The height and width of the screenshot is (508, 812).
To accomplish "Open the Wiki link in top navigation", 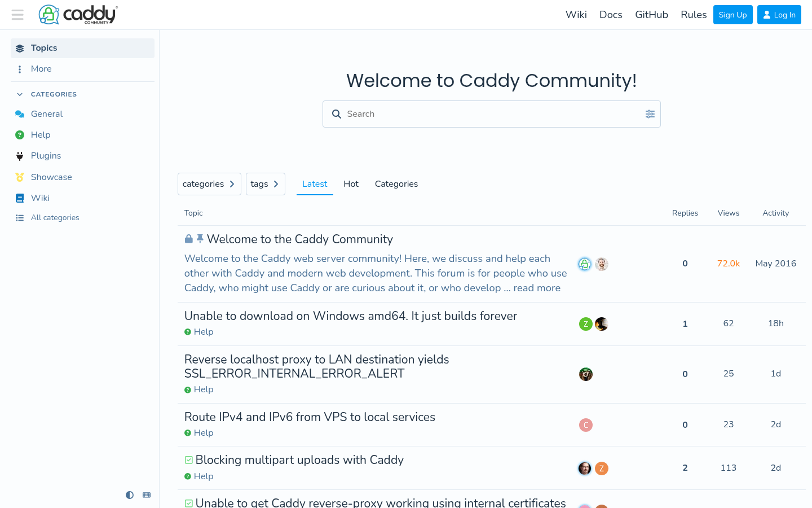I will pos(576,15).
